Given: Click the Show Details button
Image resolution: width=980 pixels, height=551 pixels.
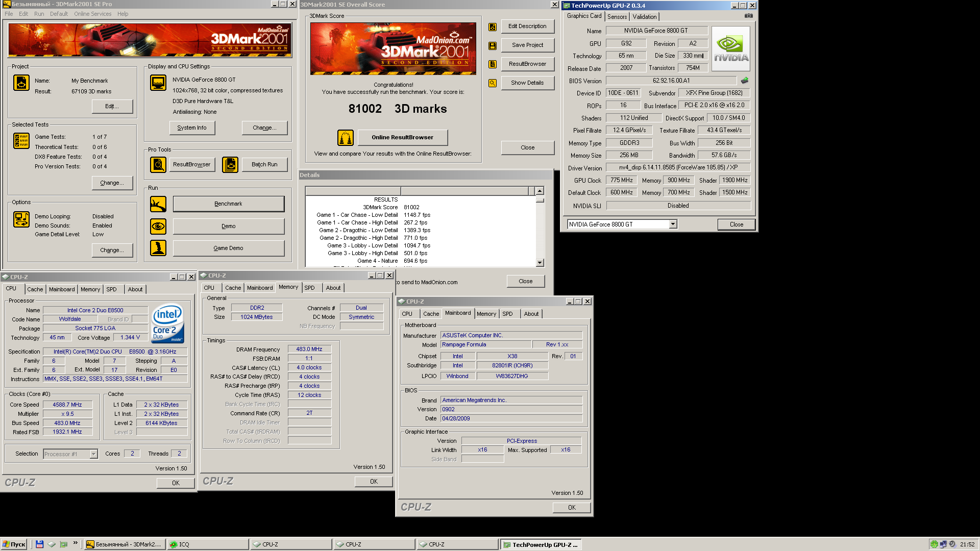Looking at the screenshot, I should click(528, 83).
